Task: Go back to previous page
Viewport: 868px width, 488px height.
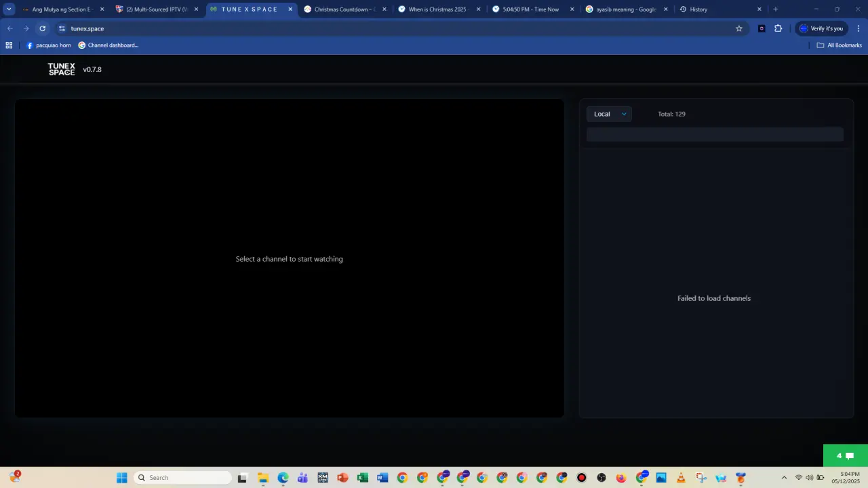Action: (10, 28)
